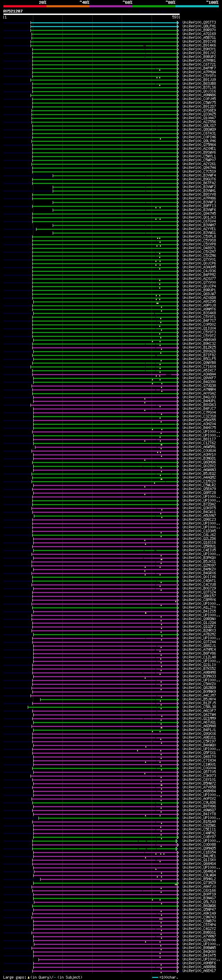Select hit label UniRef100_B1M1A9
This screenshot has height=980, width=222.
point(199,822)
